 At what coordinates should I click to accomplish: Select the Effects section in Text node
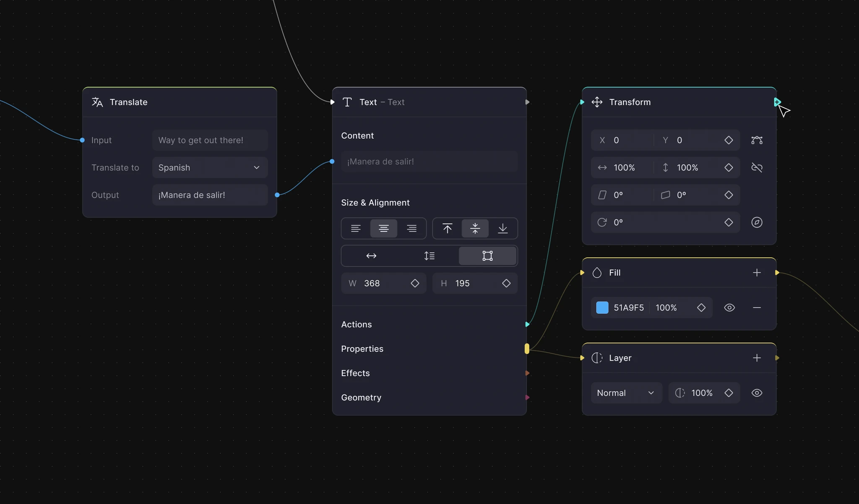[x=355, y=373]
